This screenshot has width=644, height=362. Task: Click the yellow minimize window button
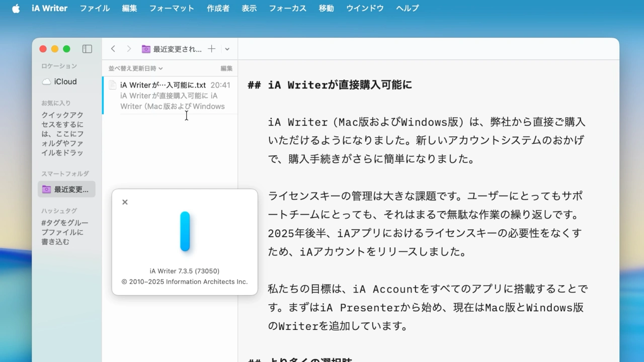coord(55,49)
